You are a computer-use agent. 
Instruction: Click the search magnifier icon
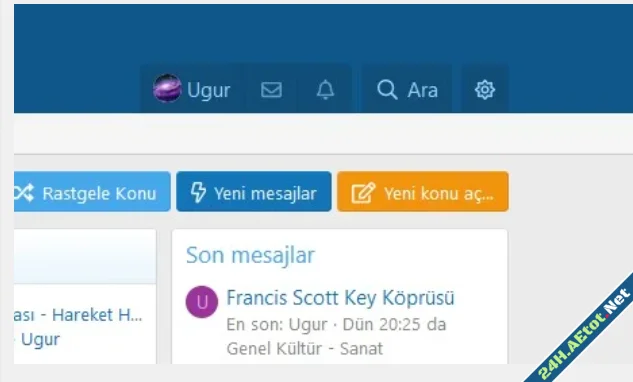(387, 90)
